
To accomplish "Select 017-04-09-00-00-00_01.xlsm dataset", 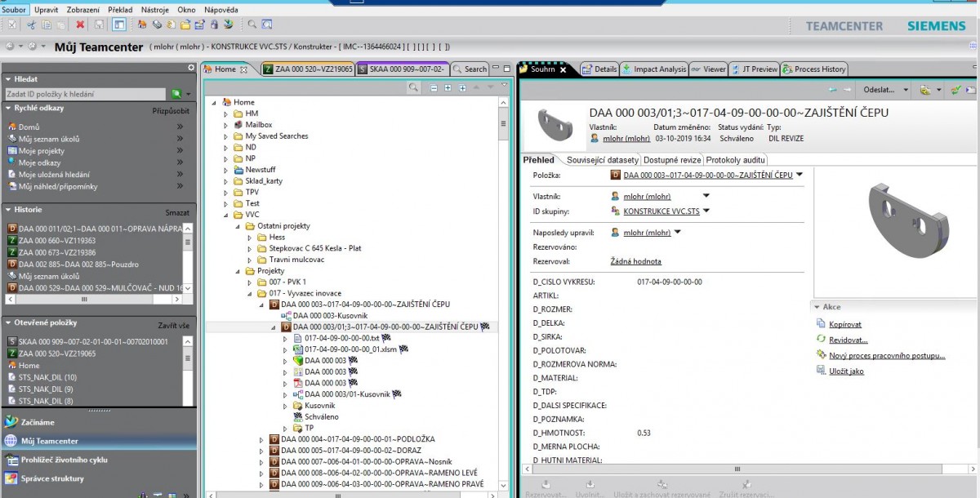I will pyautogui.click(x=351, y=349).
